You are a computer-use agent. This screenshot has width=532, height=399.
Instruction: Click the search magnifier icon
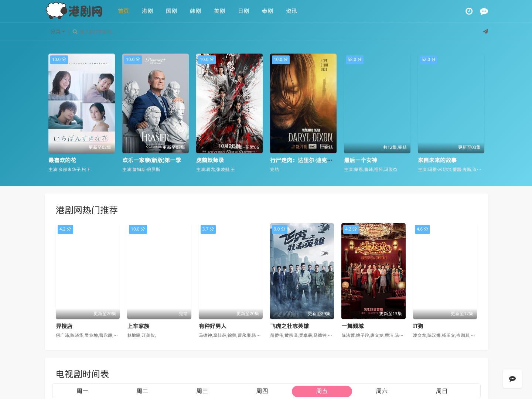[75, 32]
